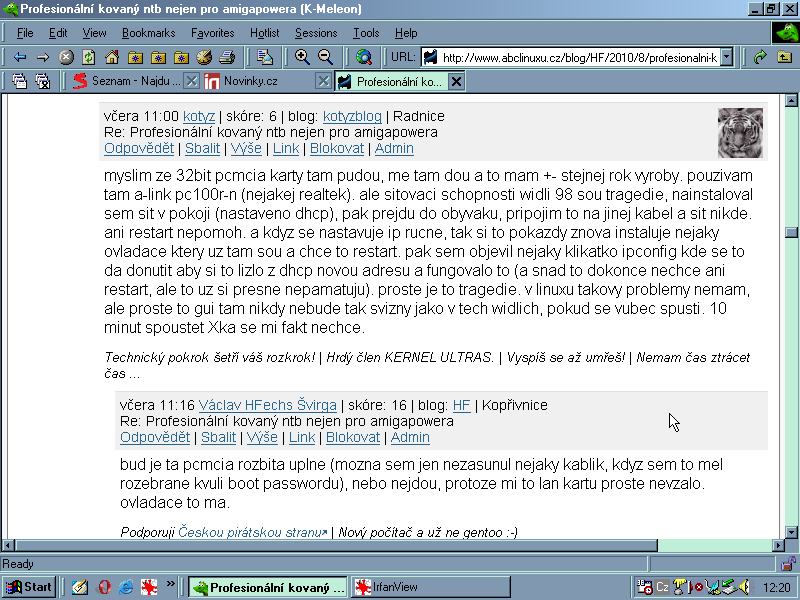Open the home page icon
The image size is (800, 600).
click(x=112, y=57)
